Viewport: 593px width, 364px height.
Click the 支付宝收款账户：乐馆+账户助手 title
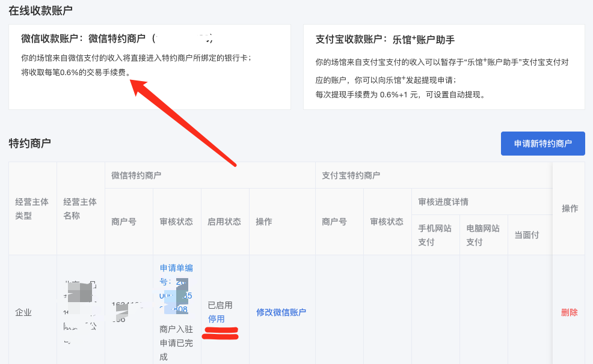click(385, 40)
